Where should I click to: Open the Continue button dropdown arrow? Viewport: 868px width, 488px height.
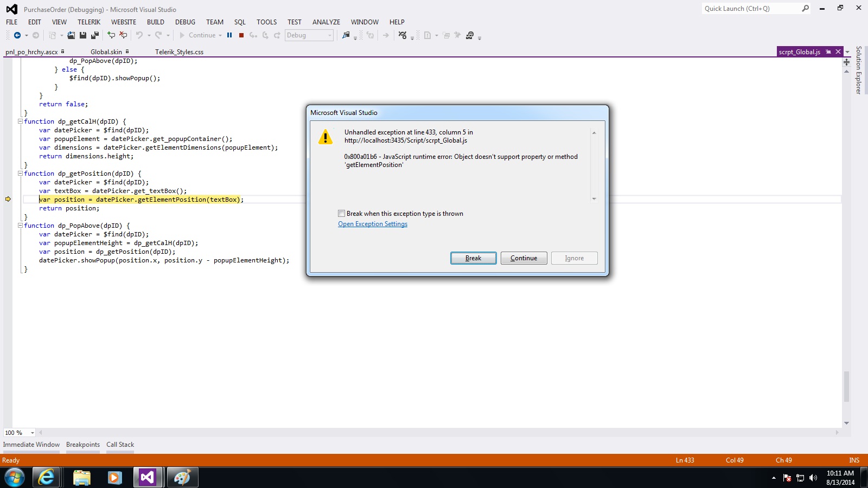pos(220,35)
